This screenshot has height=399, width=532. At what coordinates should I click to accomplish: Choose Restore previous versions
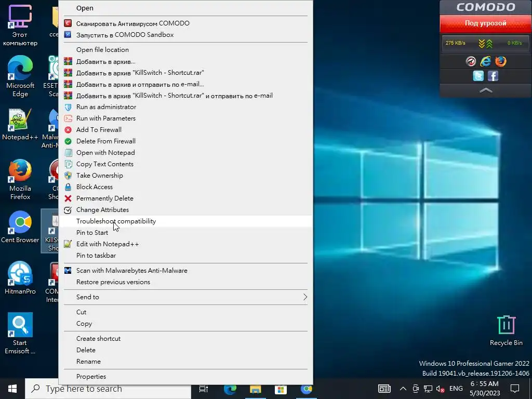[185, 282]
